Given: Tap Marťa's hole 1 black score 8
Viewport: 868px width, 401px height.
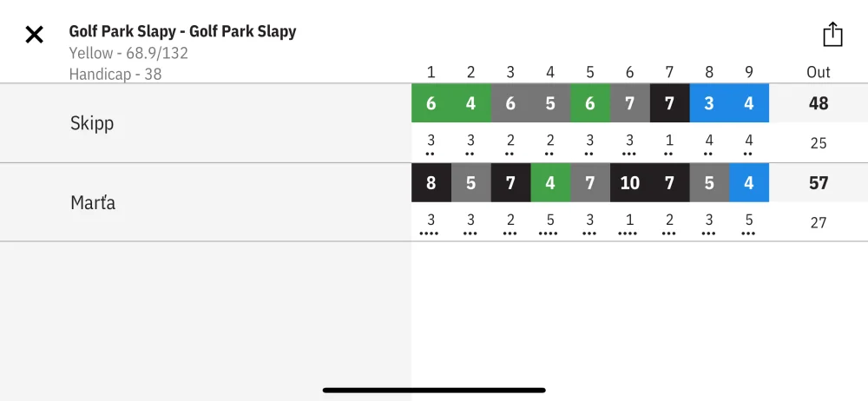Looking at the screenshot, I should [431, 183].
